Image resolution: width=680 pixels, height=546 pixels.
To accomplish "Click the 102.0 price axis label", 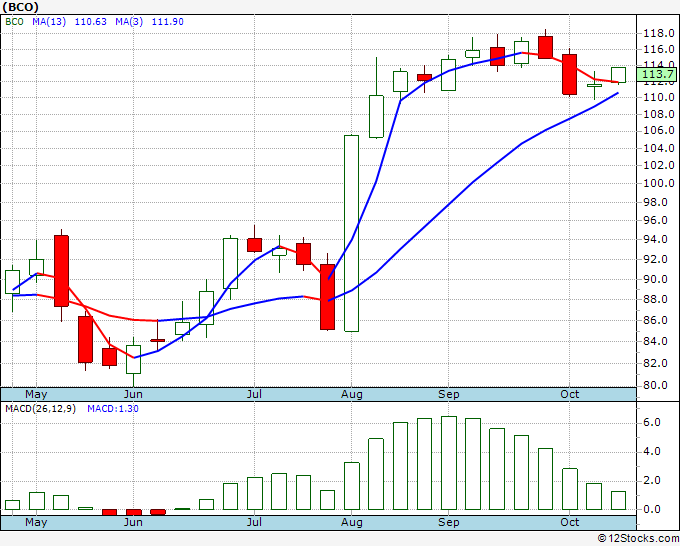I will [x=659, y=165].
